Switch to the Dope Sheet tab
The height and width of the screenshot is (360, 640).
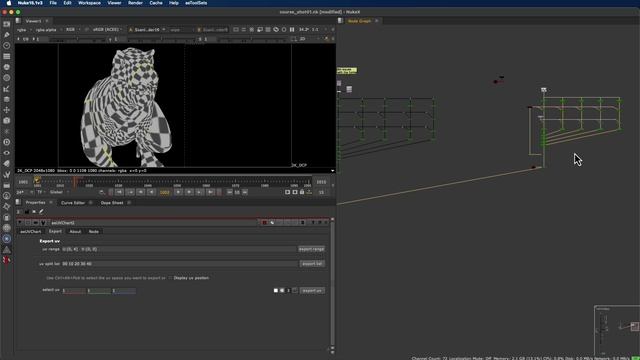112,203
